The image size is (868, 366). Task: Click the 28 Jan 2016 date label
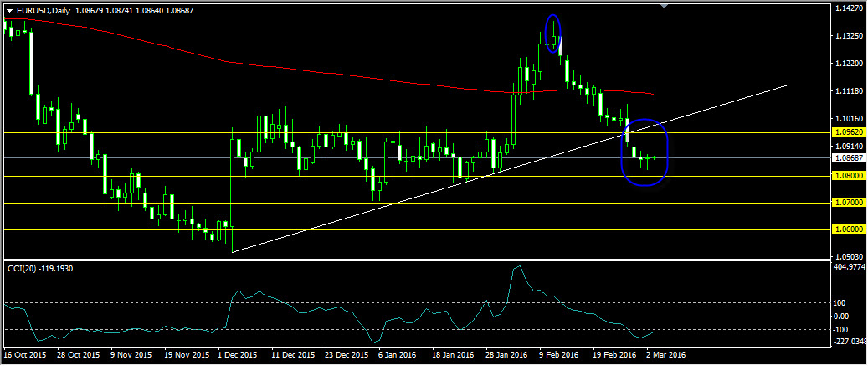pos(506,353)
